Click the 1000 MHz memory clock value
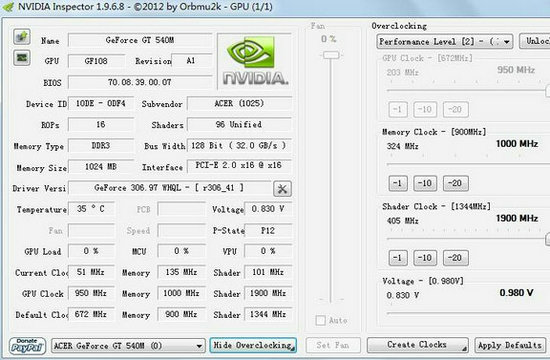Image resolution: width=550 pixels, height=360 pixels. point(517,144)
